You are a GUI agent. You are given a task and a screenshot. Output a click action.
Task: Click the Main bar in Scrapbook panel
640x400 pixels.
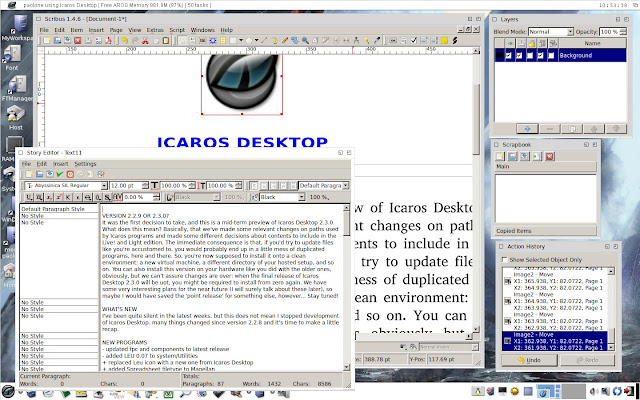(546, 167)
